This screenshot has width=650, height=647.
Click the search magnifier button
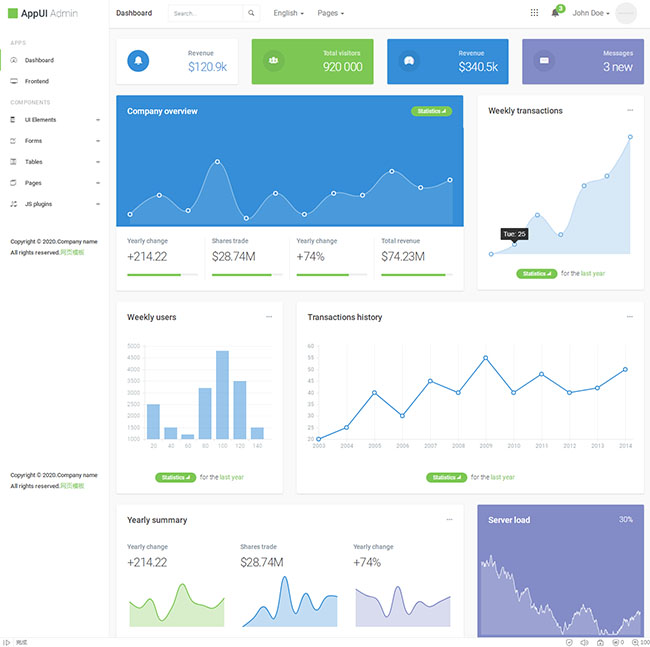pyautogui.click(x=251, y=13)
